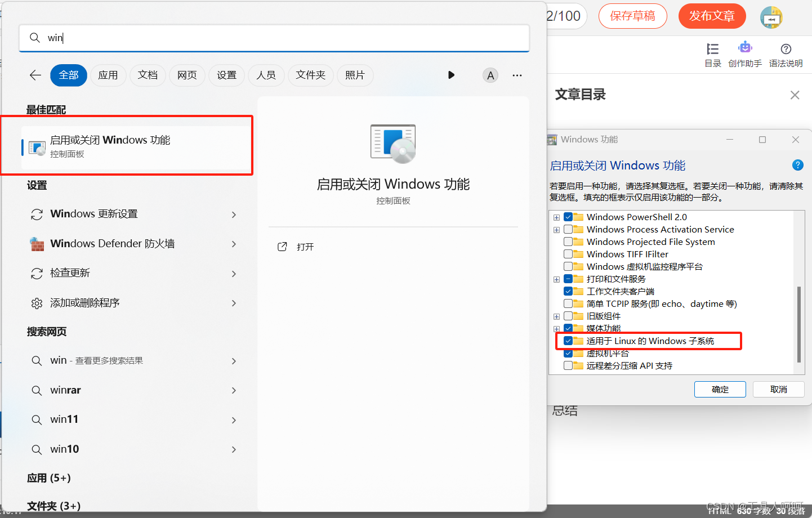The height and width of the screenshot is (518, 812).
Task: Click the search icon beside win11 suggestion
Action: [x=37, y=419]
